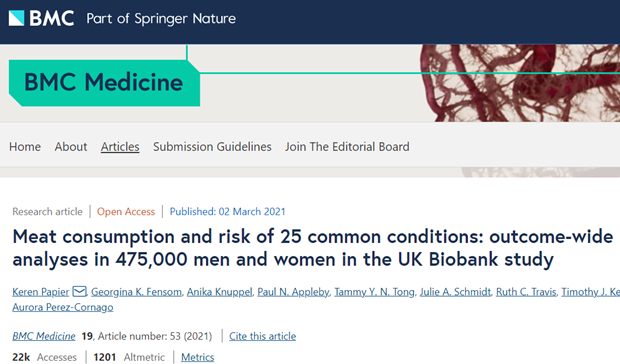Open author link Tammy Y. N. Tong
The image size is (620, 364).
pos(374,292)
